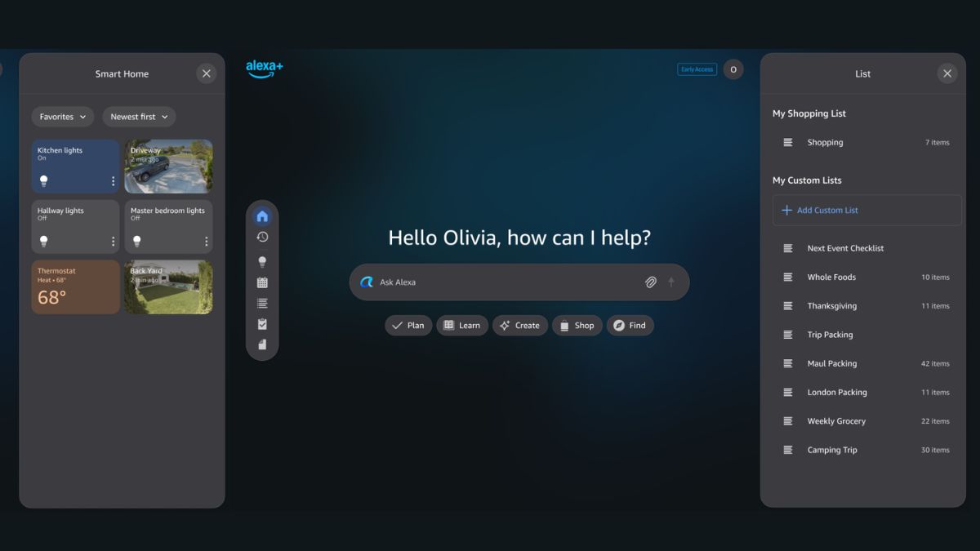The width and height of the screenshot is (980, 551).
Task: Open the Shopping list row
Action: 866,142
